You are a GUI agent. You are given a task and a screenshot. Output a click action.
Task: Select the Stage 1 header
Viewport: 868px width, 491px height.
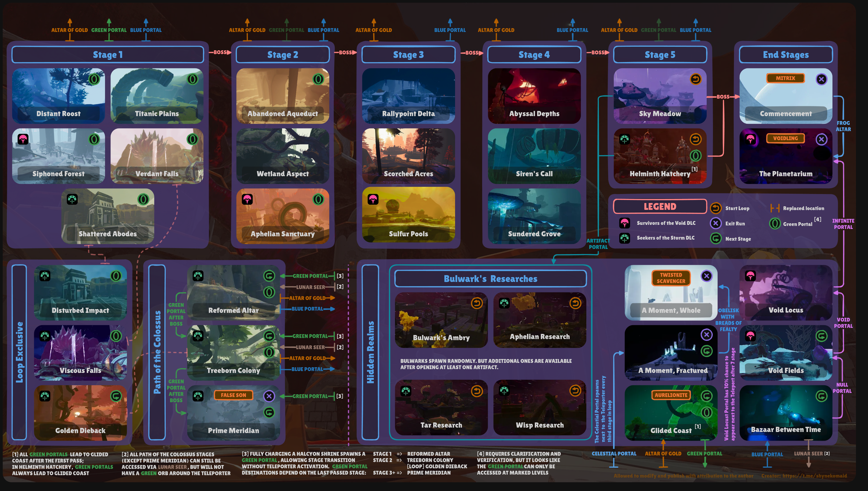click(x=108, y=55)
